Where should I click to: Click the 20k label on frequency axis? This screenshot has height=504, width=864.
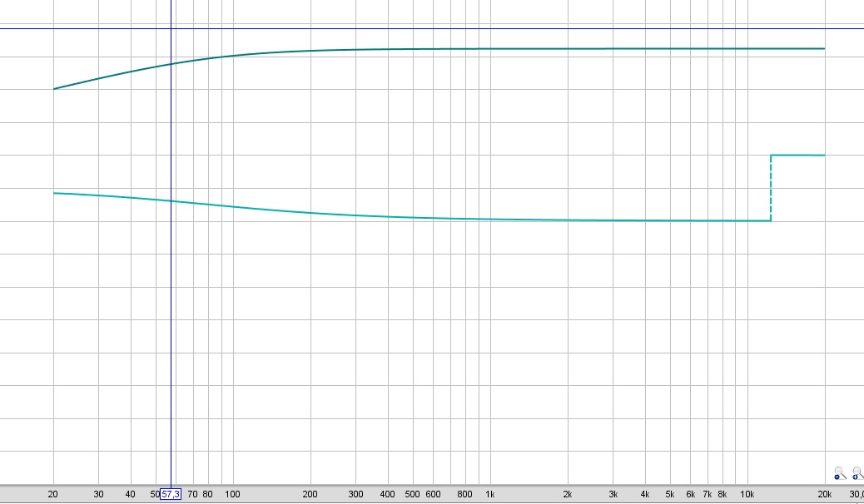tap(824, 494)
